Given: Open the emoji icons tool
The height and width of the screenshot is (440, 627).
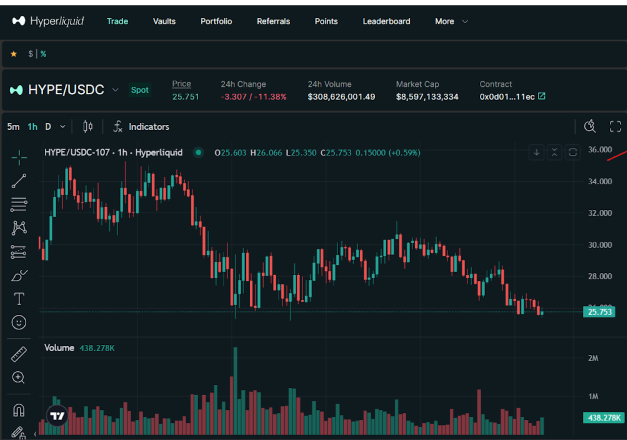Looking at the screenshot, I should [19, 322].
